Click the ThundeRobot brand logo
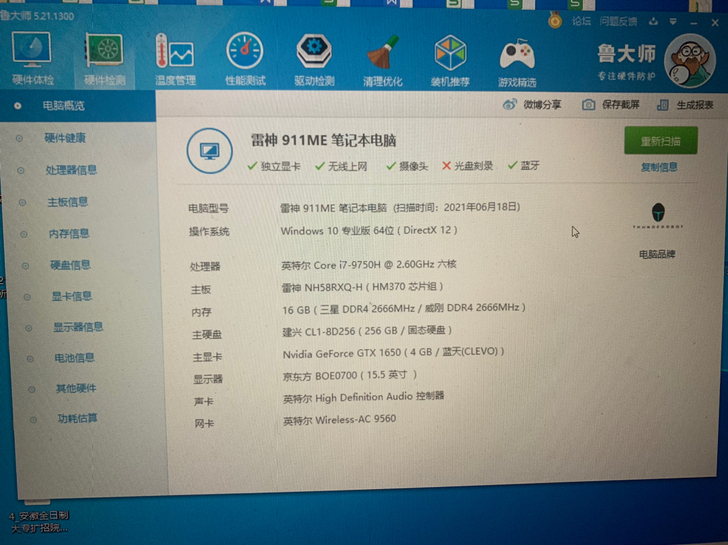This screenshot has width=728, height=545. tap(657, 215)
